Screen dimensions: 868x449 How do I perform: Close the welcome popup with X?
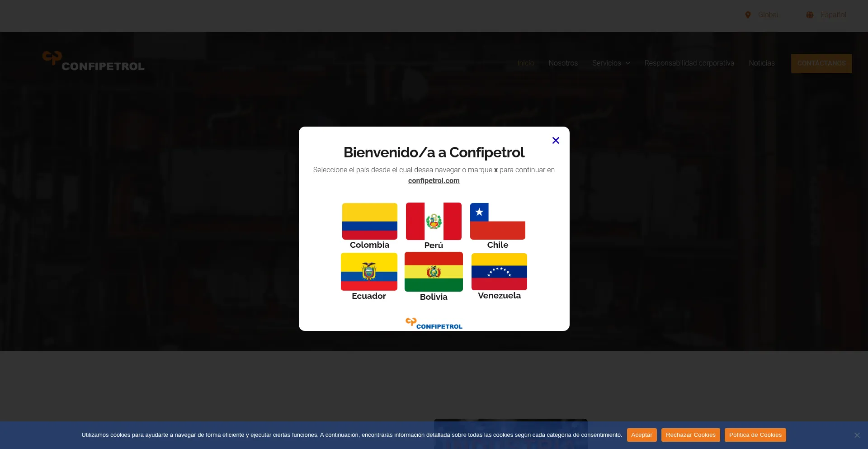tap(556, 141)
